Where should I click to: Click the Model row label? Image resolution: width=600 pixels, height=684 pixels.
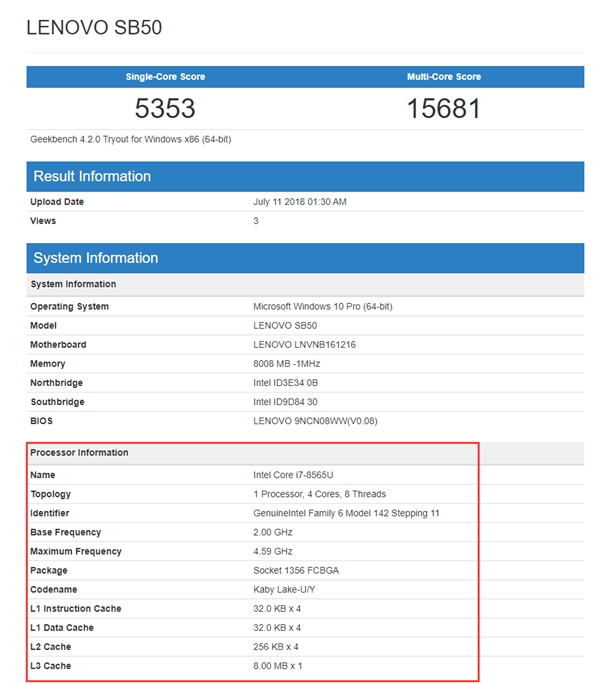click(x=43, y=326)
